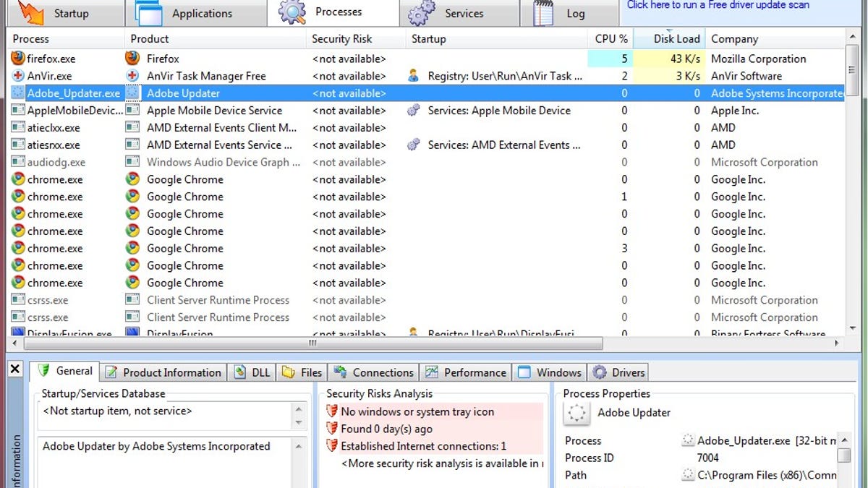Screen dimensions: 868x488
Task: Select the 'AMD External Events Client M...' product
Action: coord(221,128)
